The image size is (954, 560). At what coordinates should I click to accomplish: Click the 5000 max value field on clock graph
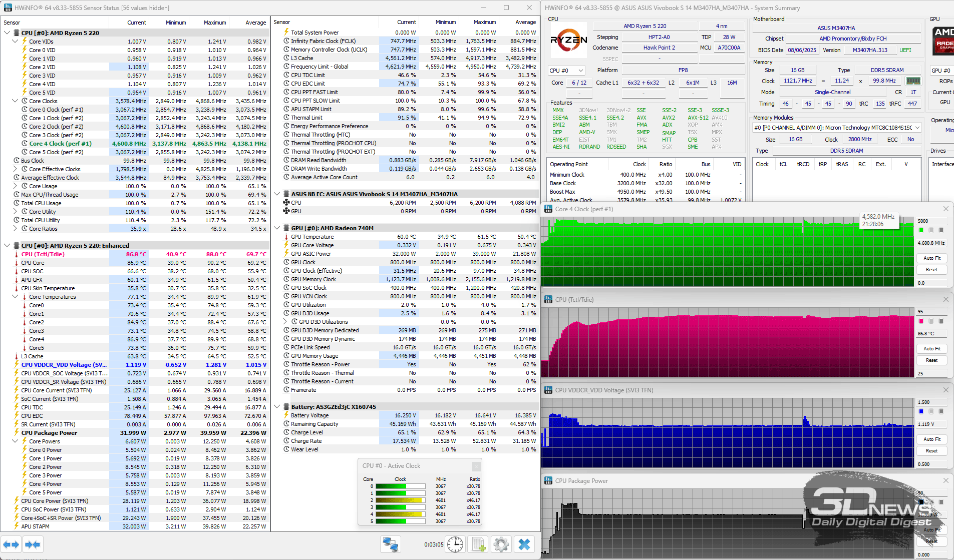click(x=930, y=221)
